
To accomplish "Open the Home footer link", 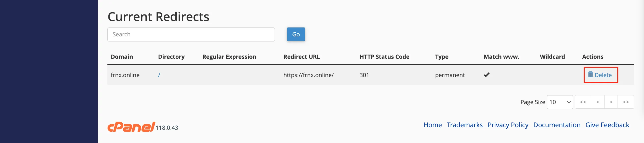I will (432, 125).
